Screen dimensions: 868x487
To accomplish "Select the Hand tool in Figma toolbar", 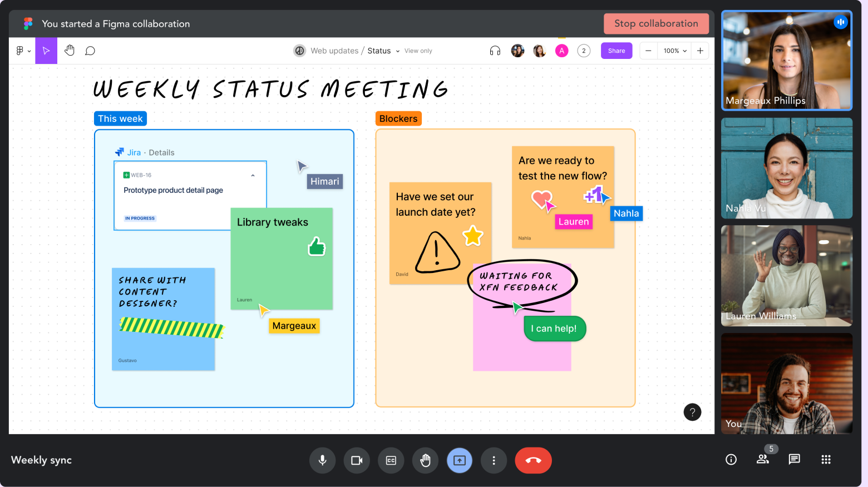I will pos(69,51).
